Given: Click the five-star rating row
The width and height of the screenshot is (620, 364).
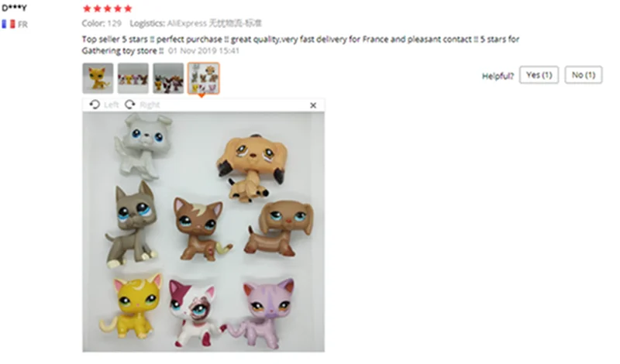Looking at the screenshot, I should point(107,9).
